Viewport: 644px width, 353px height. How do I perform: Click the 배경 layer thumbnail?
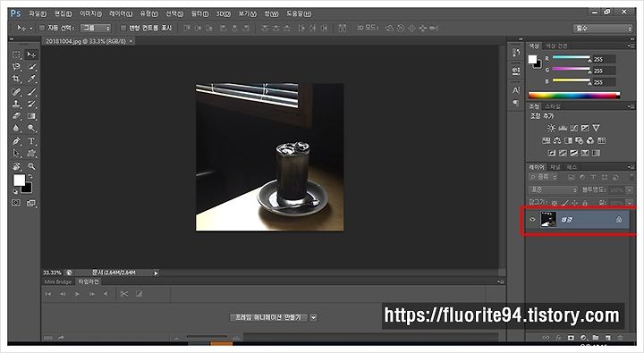[548, 219]
